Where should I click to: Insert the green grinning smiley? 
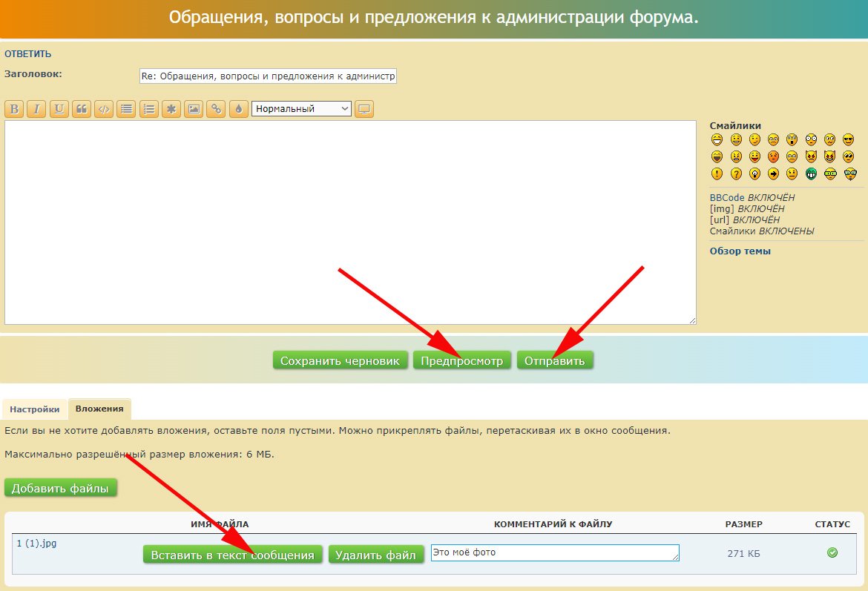point(811,174)
